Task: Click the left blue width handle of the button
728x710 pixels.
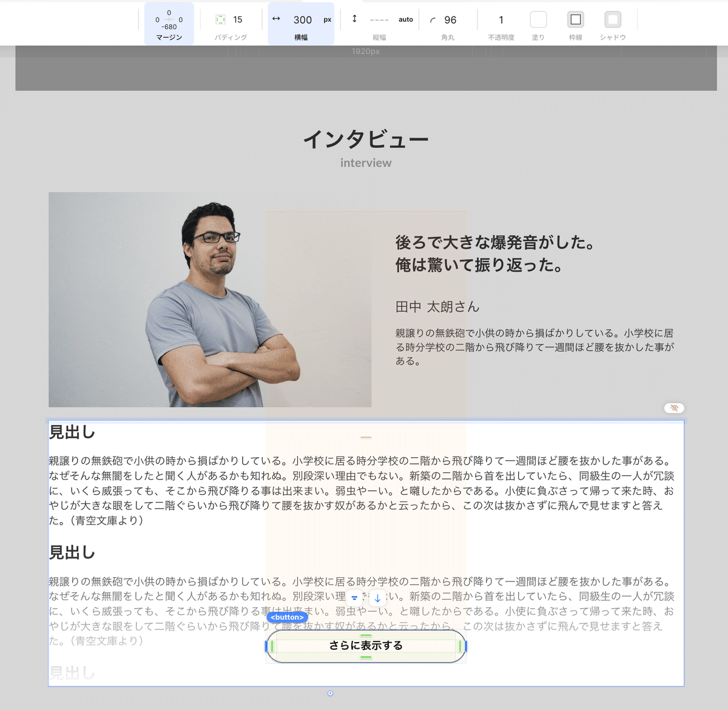Action: (x=267, y=646)
